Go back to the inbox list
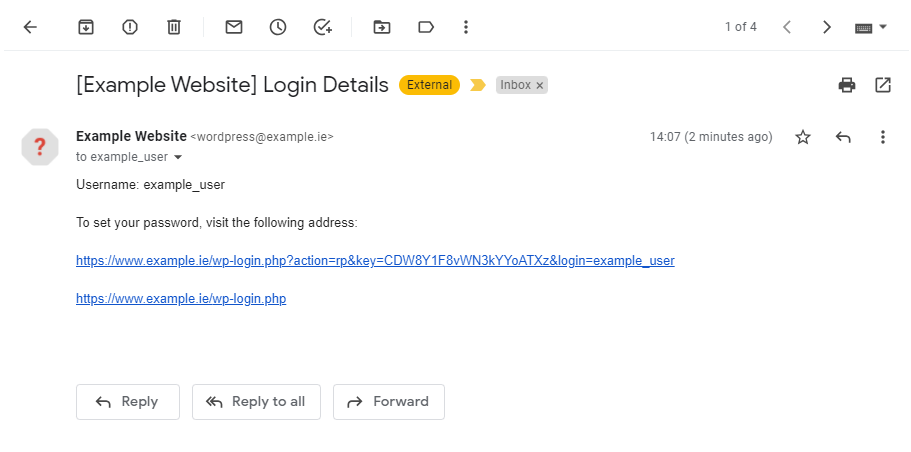 (x=30, y=27)
